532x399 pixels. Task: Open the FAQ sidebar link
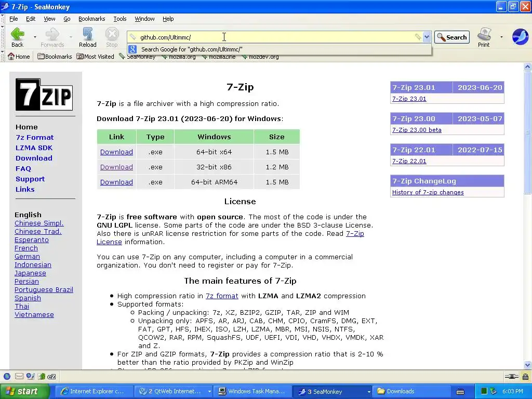(23, 169)
